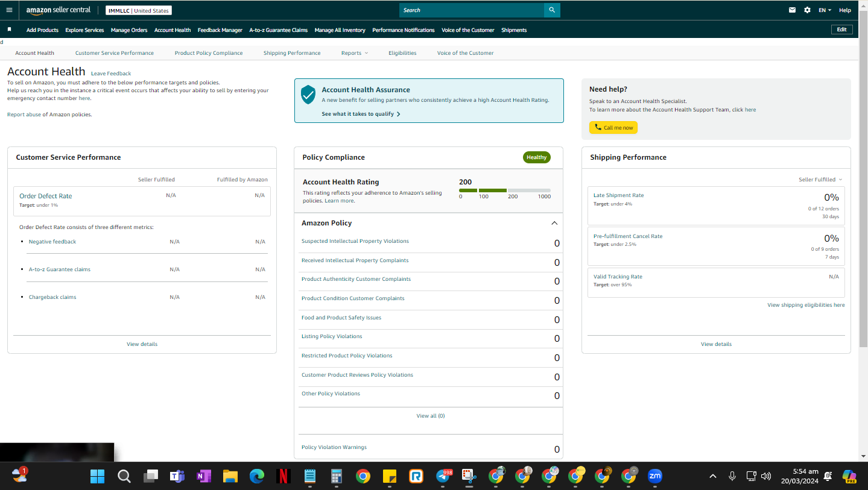Open Microsoft Teams from taskbar
The height and width of the screenshot is (490, 868).
point(177,476)
